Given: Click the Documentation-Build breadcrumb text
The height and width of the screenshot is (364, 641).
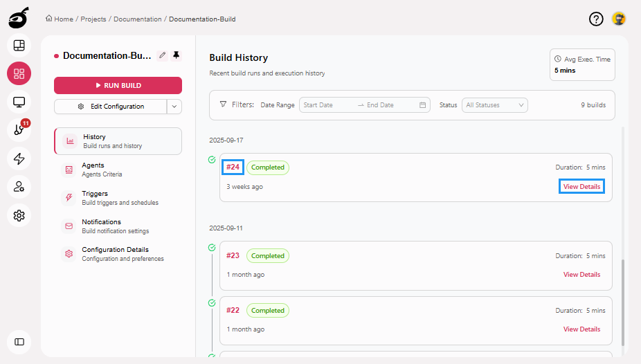Looking at the screenshot, I should 202,19.
